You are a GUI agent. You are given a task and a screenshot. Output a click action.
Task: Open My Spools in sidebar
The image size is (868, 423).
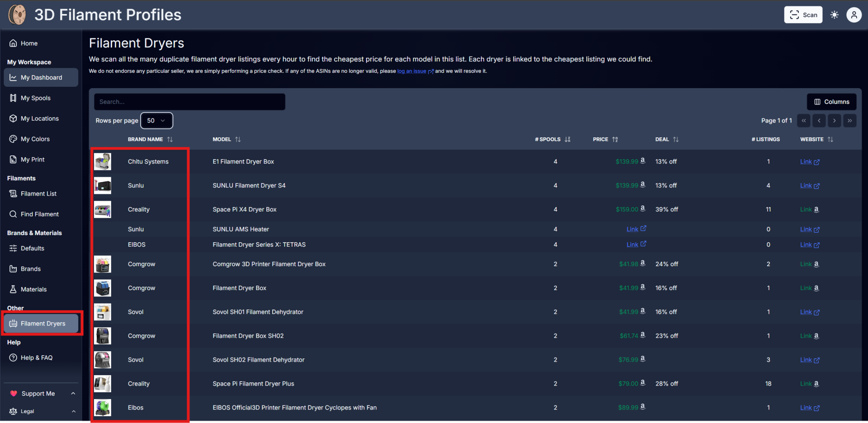[36, 98]
